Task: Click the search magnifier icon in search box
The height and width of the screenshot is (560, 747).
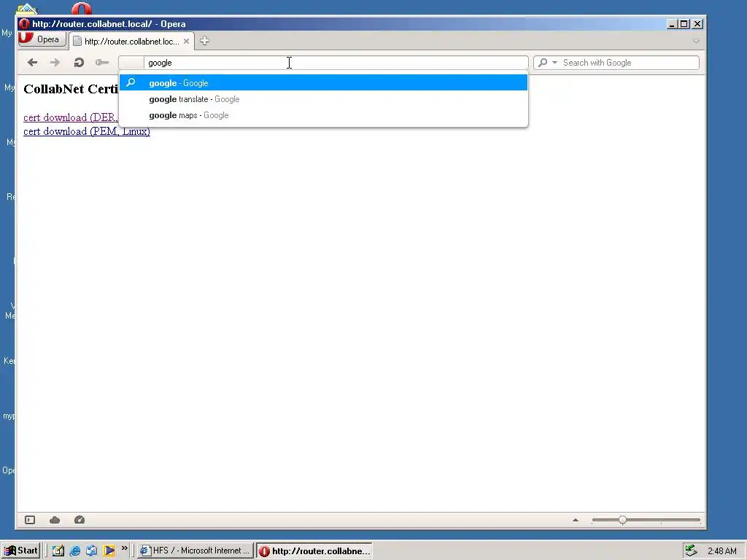Action: (543, 63)
